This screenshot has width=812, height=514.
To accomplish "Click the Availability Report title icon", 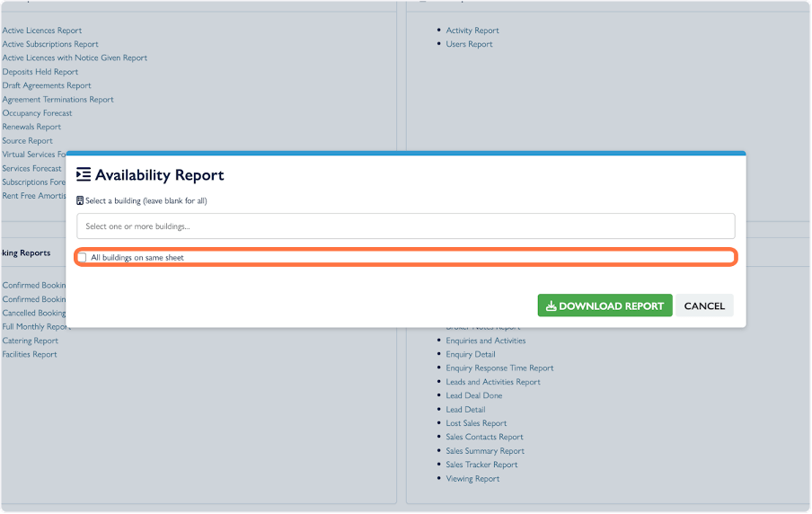I will pyautogui.click(x=84, y=174).
